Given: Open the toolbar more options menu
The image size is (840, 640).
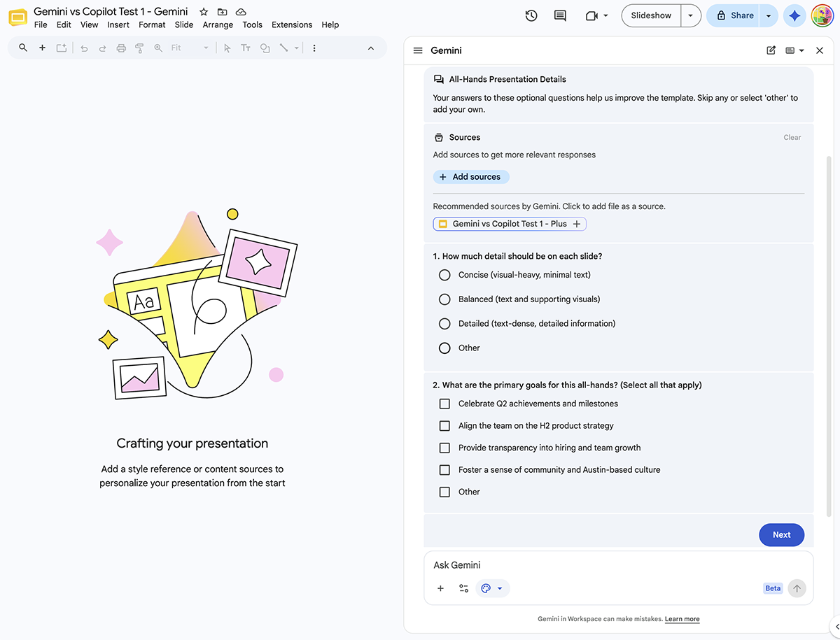Looking at the screenshot, I should tap(314, 48).
